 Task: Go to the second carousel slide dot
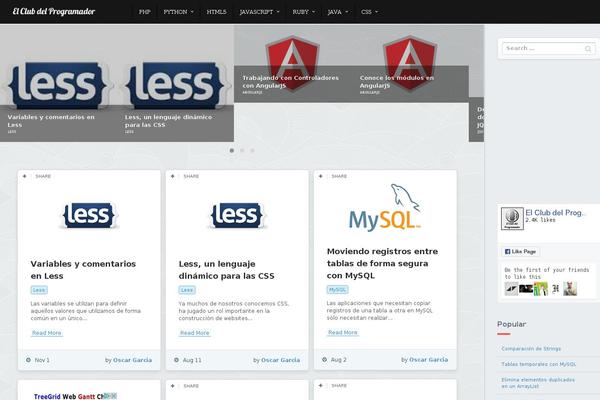coord(242,150)
